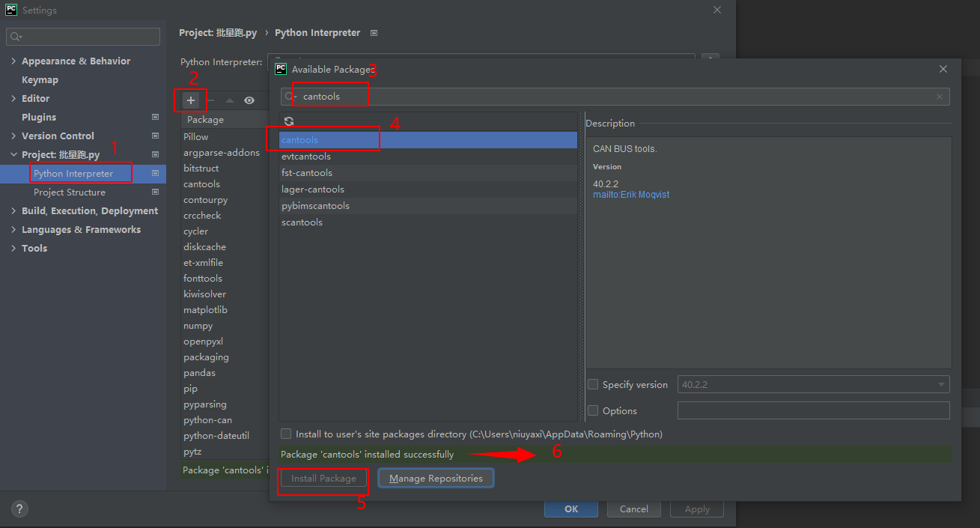Click Apply in the Settings window

coord(697,509)
